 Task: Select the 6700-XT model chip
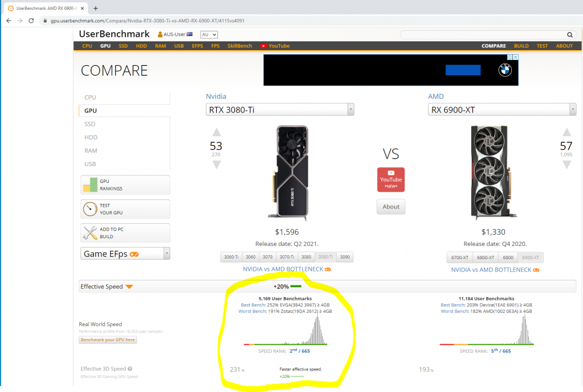click(x=459, y=257)
